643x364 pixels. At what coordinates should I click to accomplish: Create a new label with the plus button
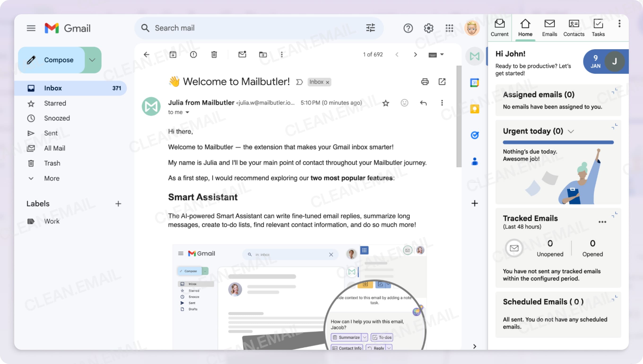pos(118,204)
